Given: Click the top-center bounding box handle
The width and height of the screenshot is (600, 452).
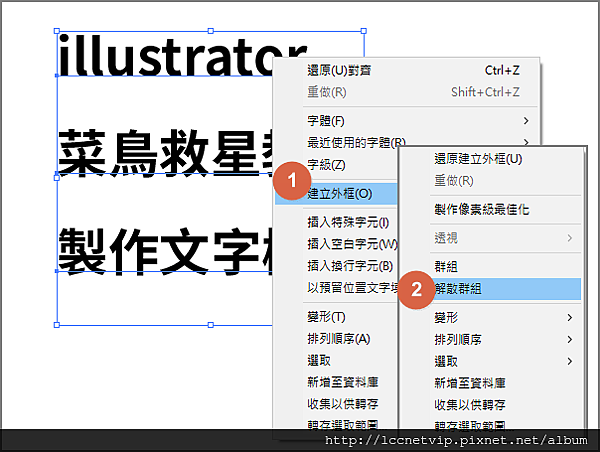Looking at the screenshot, I should [210, 31].
